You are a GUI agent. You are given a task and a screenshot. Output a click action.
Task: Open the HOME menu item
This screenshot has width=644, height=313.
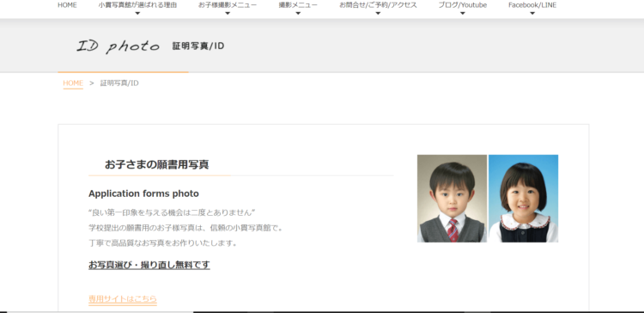tap(67, 5)
